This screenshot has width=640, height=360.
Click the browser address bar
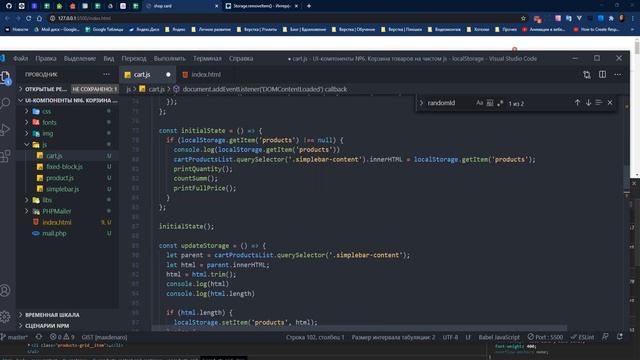click(286, 18)
